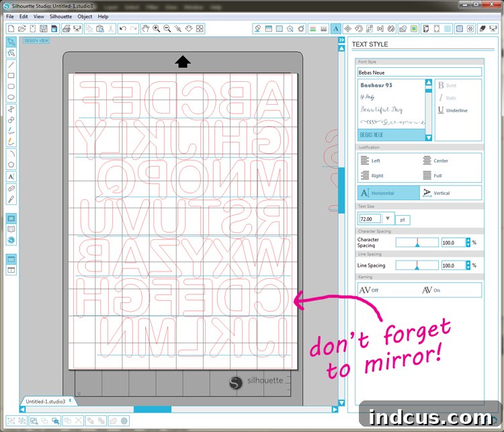504x432 pixels.
Task: Select the Draw a Line tool
Action: 11,64
